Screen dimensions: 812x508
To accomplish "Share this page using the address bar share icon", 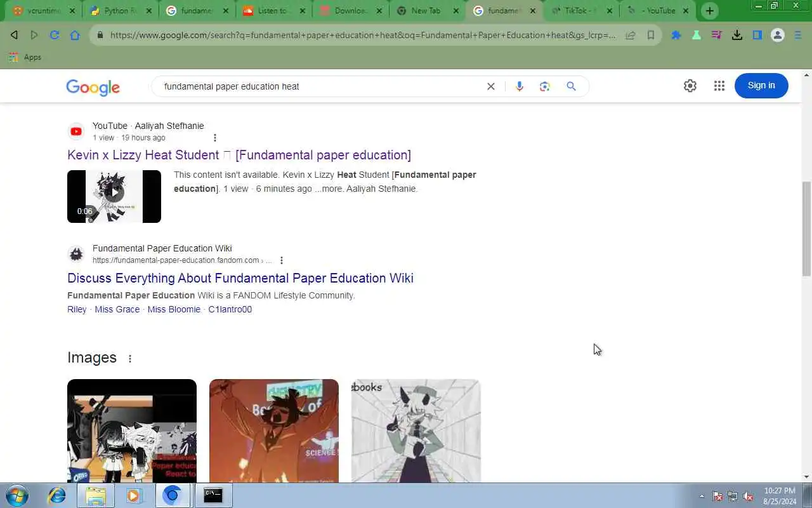I will (x=631, y=35).
